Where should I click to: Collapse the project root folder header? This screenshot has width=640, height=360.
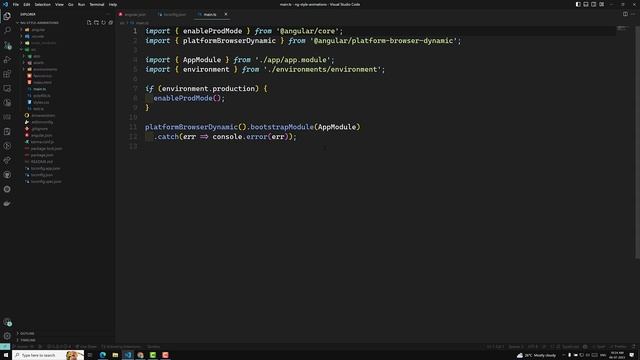click(39, 23)
